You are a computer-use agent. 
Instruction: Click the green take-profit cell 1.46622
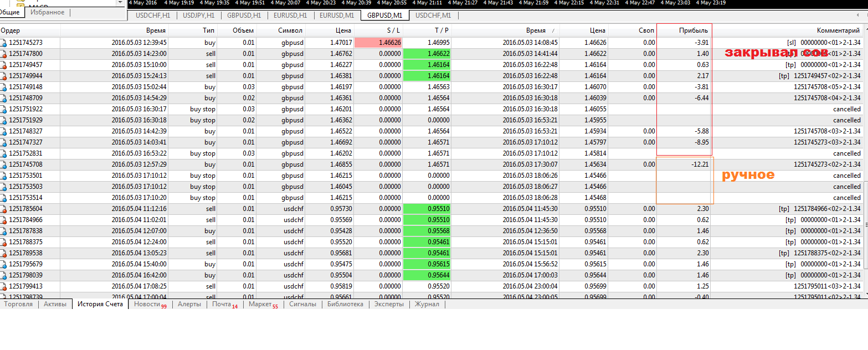(427, 54)
